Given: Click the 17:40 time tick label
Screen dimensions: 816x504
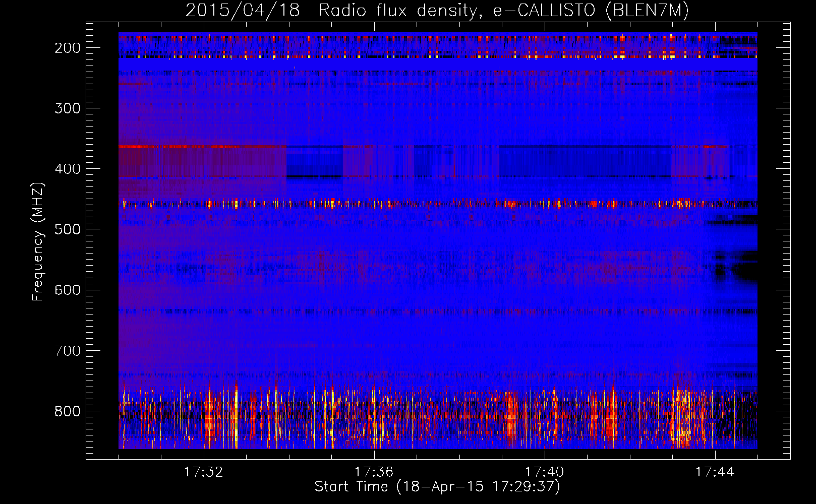Looking at the screenshot, I should click(x=545, y=472).
